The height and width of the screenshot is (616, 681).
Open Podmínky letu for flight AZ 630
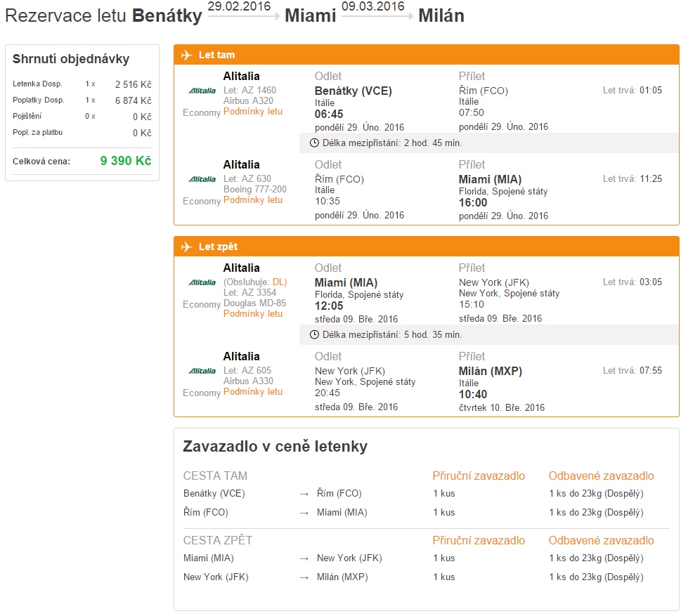(253, 200)
